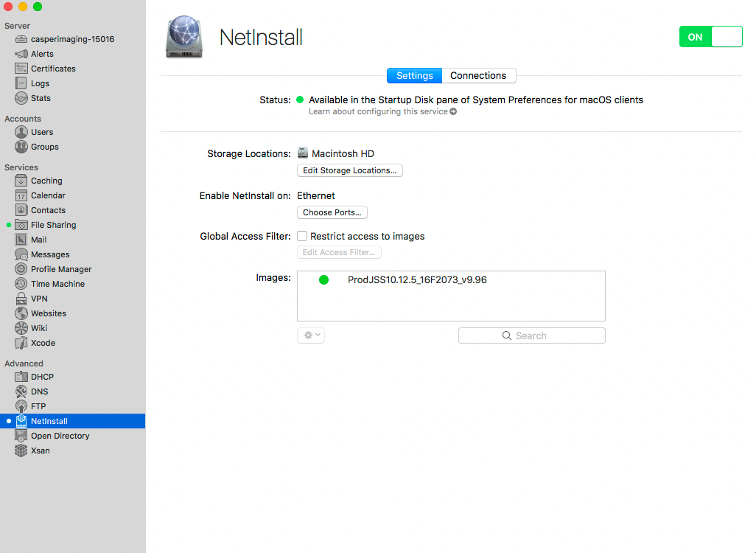This screenshot has height=553, width=756.
Task: Click the Profile Manager icon
Action: click(x=21, y=269)
